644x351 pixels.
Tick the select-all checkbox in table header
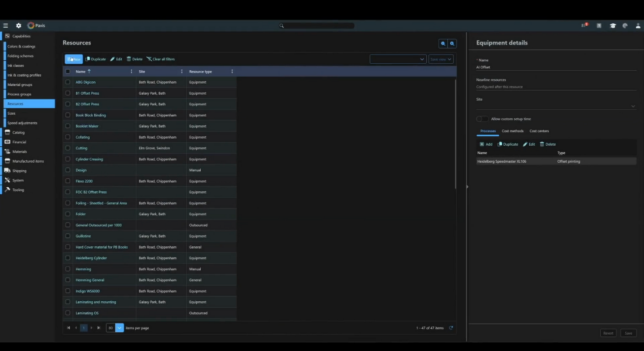click(68, 71)
